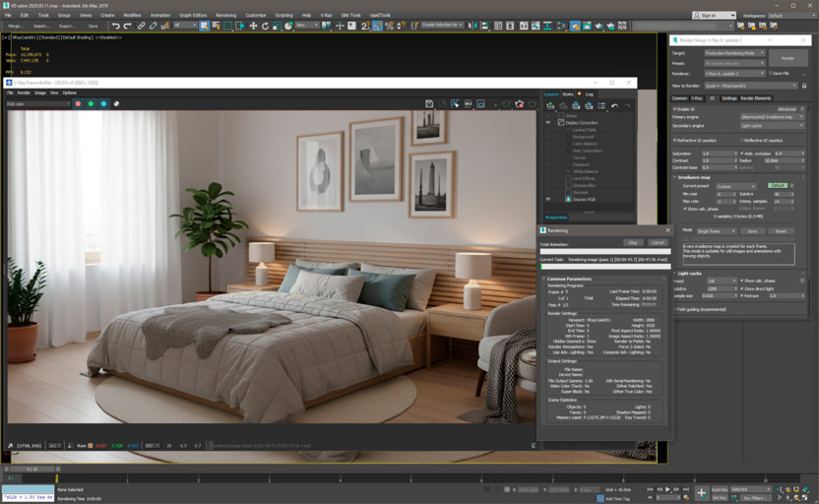Open the Secondary engine Light cache dropdown
This screenshot has width=819, height=504.
tap(773, 125)
